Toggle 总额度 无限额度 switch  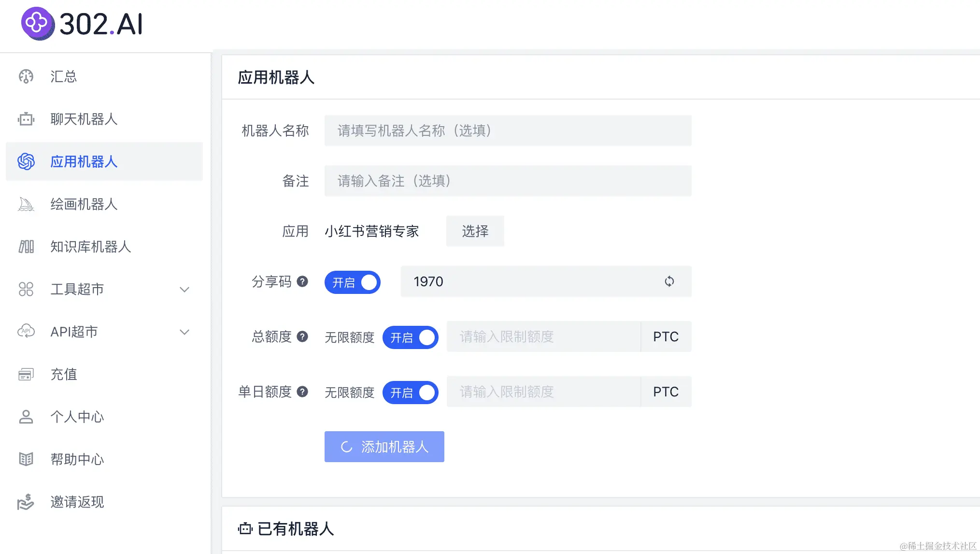pos(411,337)
